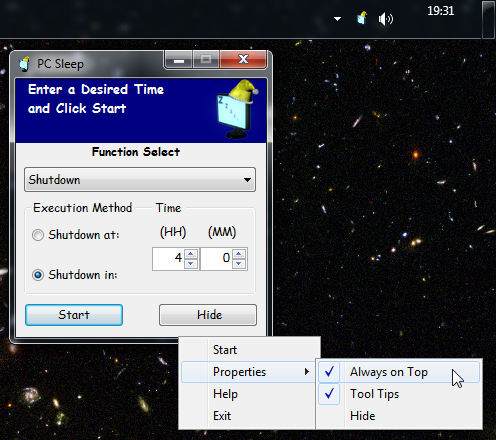Increase the minutes spinner value
Image resolution: width=496 pixels, height=440 pixels.
tap(238, 254)
